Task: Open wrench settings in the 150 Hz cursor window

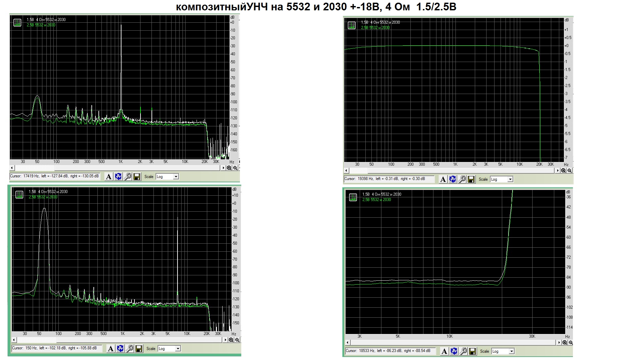Action: 130,349
